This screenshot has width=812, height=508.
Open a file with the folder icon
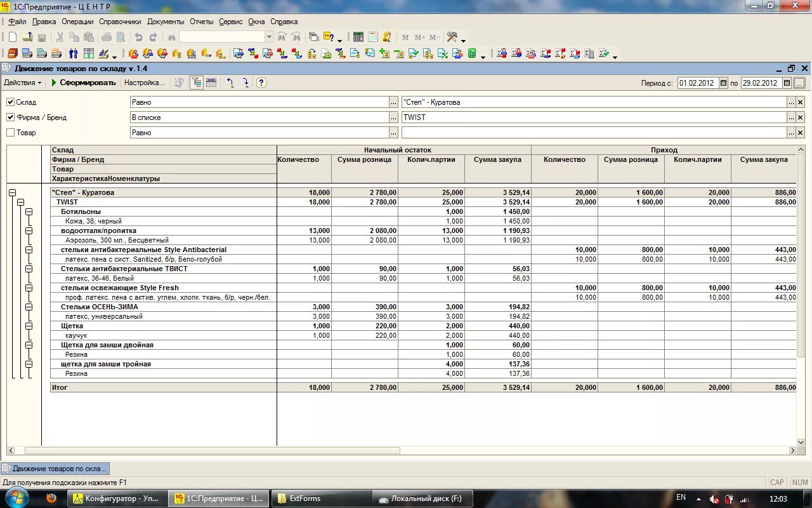tap(27, 37)
